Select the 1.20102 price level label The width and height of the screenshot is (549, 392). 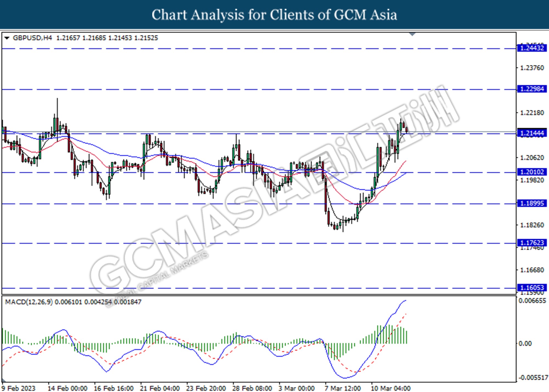pyautogui.click(x=532, y=172)
